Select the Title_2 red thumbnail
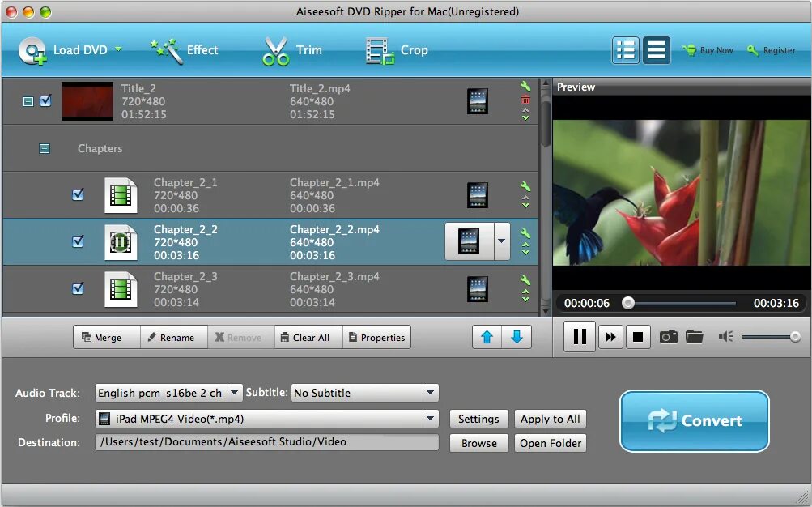 point(87,101)
